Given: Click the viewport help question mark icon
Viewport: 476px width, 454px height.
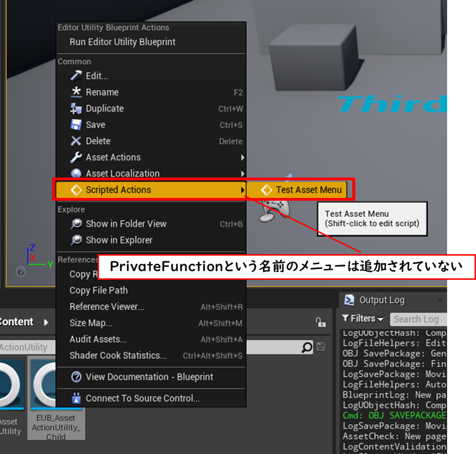Looking at the screenshot, I should [21, 272].
